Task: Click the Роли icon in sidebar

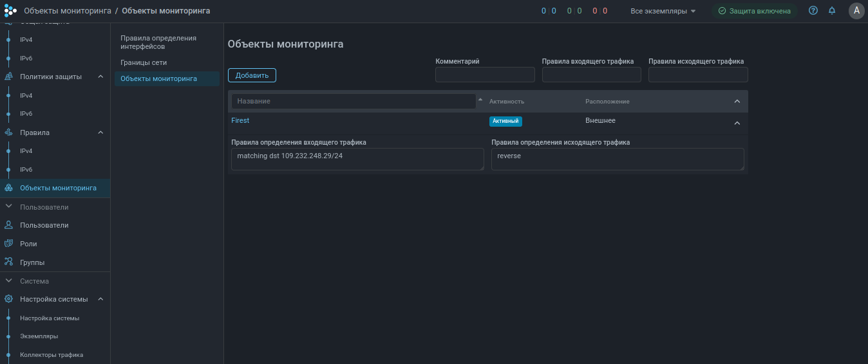Action: pos(8,244)
